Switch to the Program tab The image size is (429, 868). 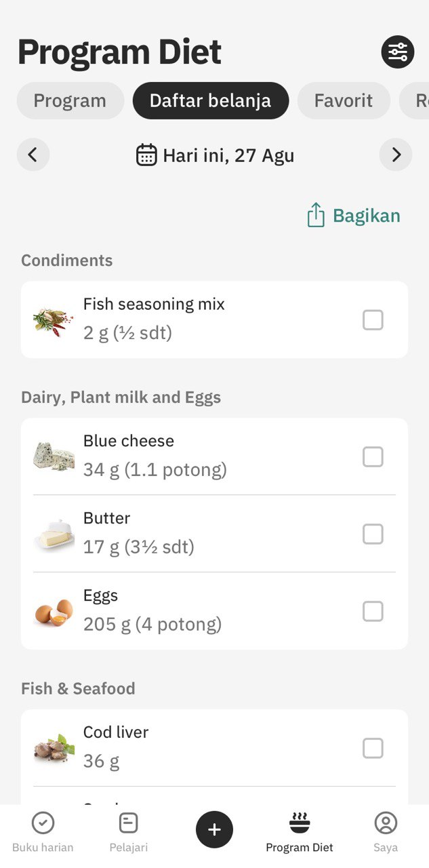click(70, 101)
